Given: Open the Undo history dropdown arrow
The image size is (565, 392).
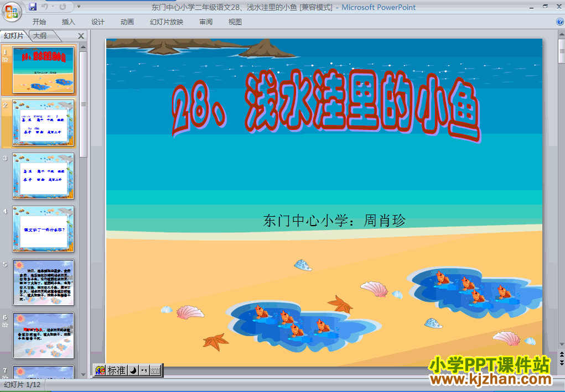Looking at the screenshot, I should [53, 7].
